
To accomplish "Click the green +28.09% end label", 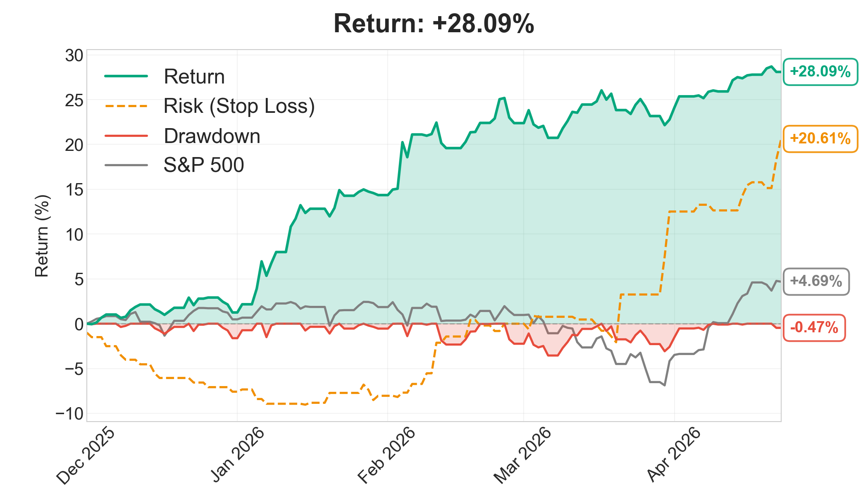I will coord(820,72).
